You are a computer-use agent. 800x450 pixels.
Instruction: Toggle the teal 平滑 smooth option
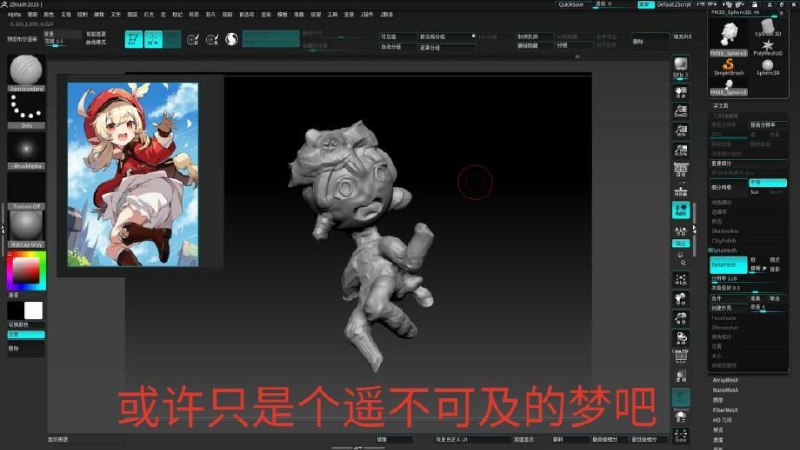tap(768, 183)
